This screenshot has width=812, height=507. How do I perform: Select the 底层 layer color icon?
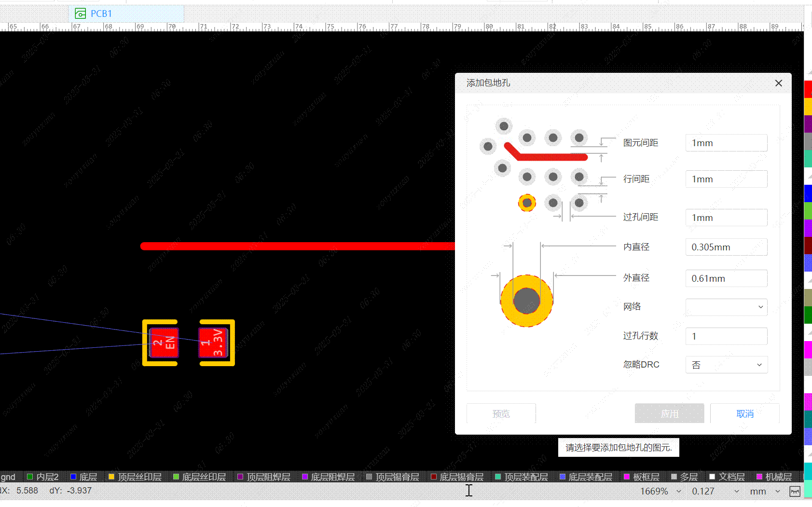(73, 477)
